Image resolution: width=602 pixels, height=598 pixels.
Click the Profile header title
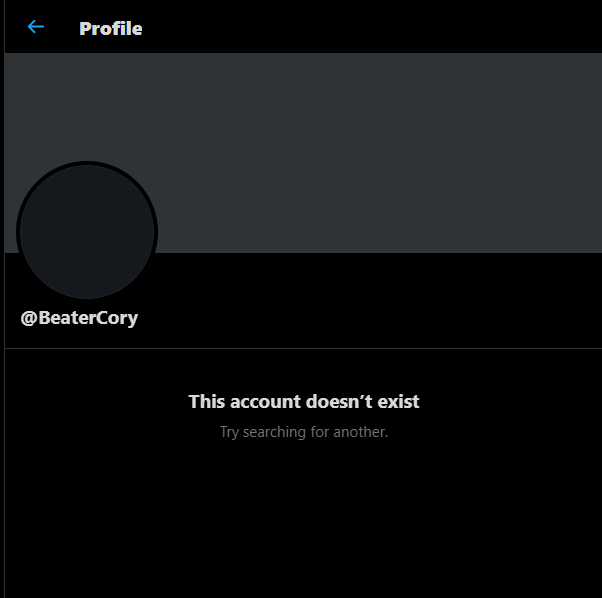click(111, 28)
